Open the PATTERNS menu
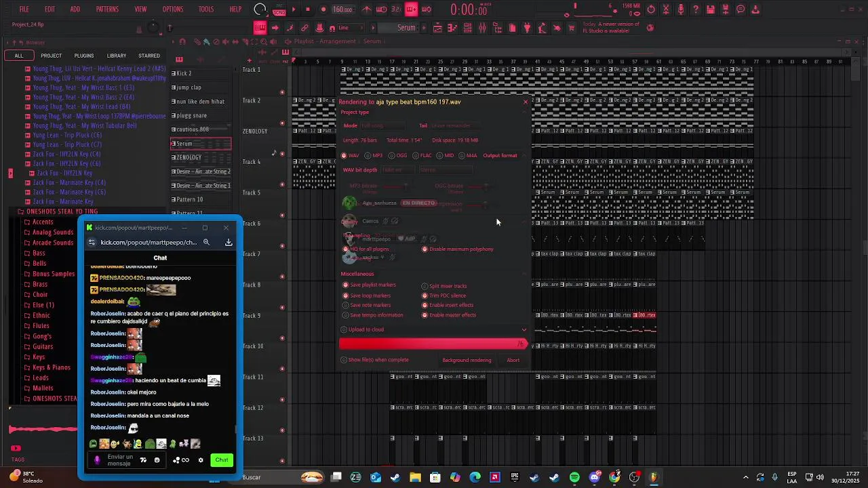This screenshot has width=868, height=488. pos(107,9)
